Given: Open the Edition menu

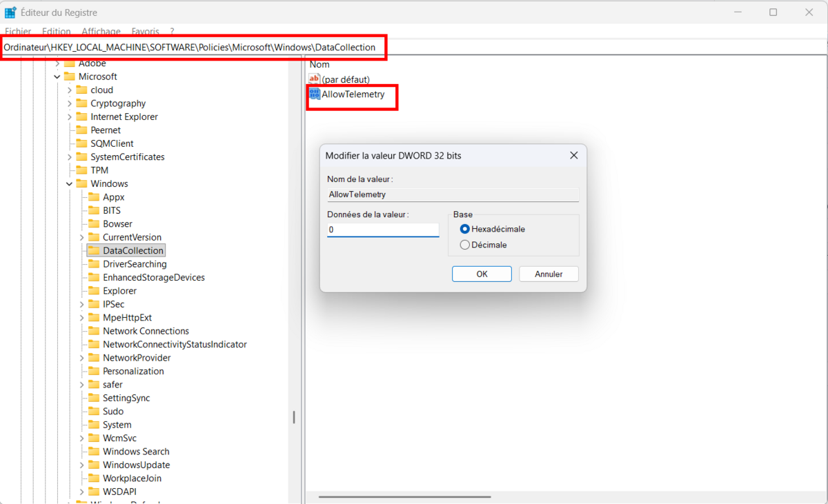Looking at the screenshot, I should pos(57,32).
